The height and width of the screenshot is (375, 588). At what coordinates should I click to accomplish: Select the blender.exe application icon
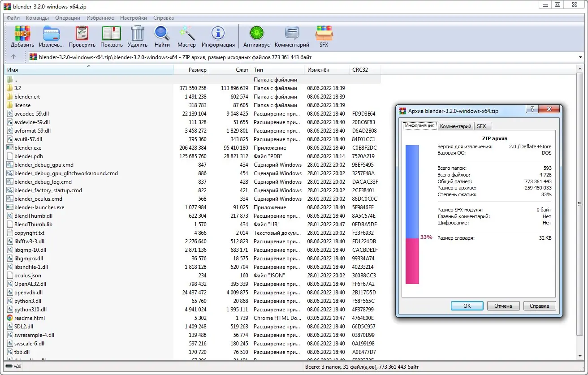point(10,148)
